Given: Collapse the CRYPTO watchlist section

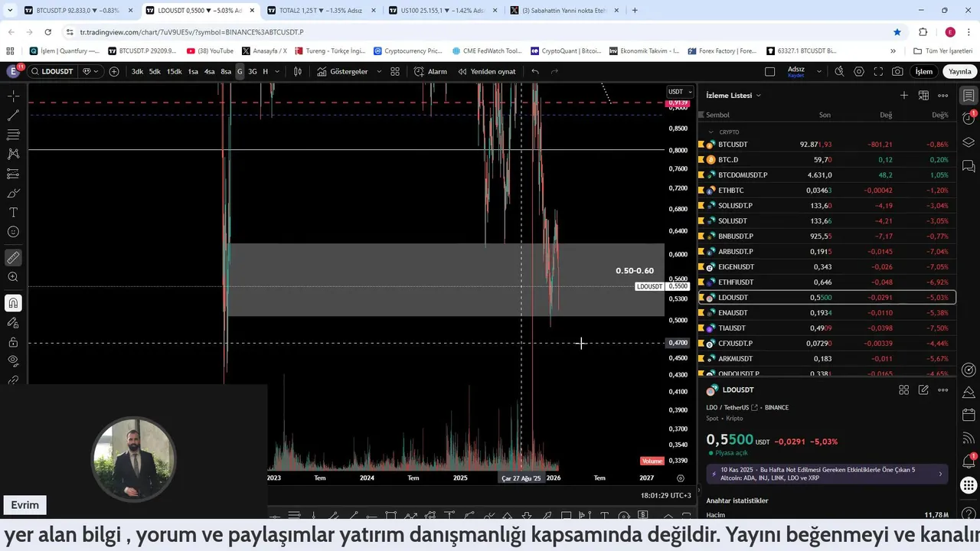Looking at the screenshot, I should (x=710, y=132).
